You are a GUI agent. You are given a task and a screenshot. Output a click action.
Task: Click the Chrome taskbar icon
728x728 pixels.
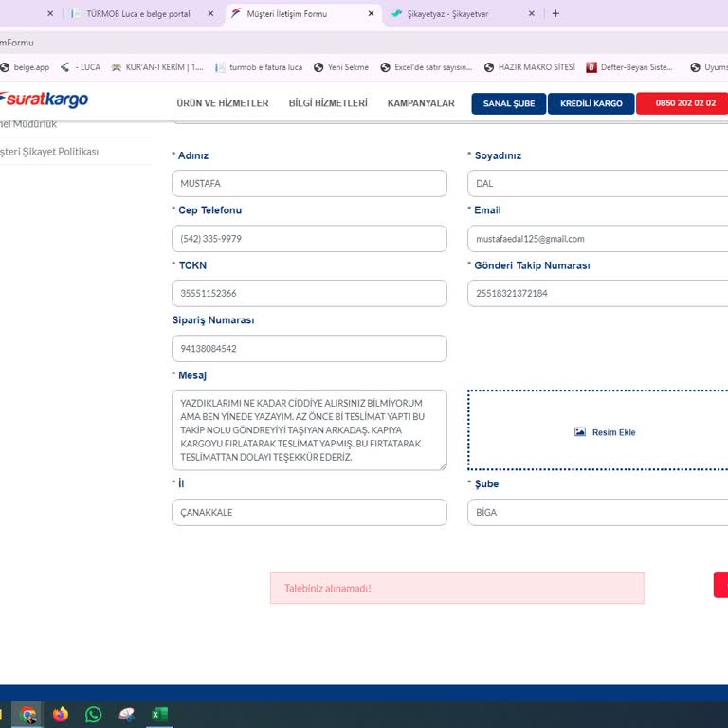click(28, 715)
